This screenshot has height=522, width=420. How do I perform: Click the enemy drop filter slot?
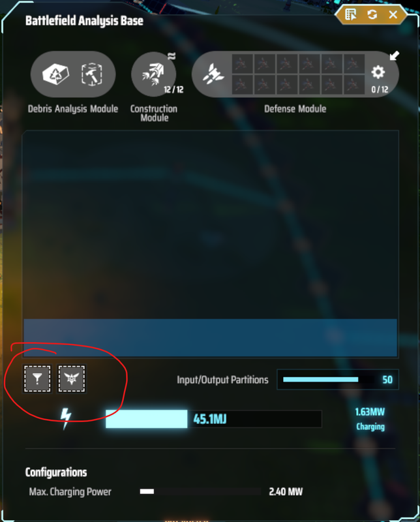(x=72, y=378)
